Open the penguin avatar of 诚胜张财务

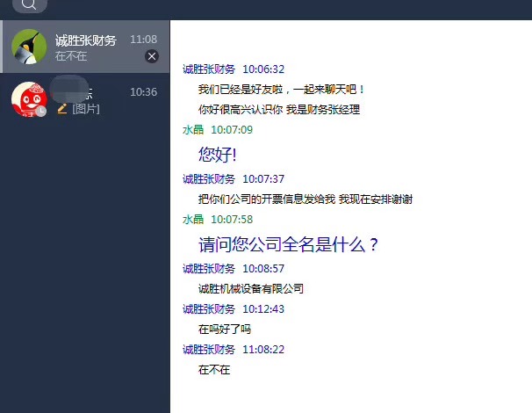point(29,47)
